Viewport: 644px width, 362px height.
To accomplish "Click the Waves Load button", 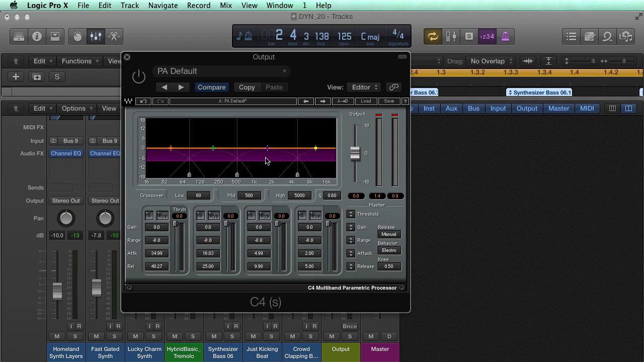I will pos(366,101).
